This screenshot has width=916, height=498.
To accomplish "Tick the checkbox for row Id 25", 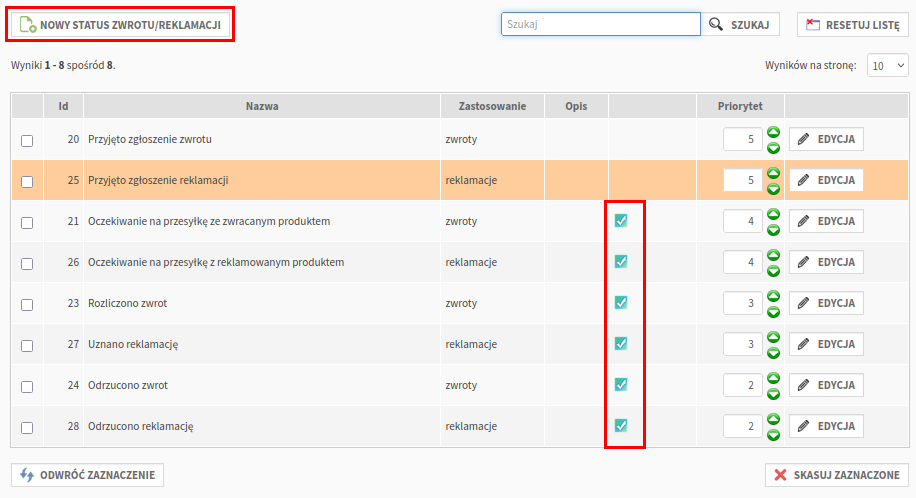I will pyautogui.click(x=27, y=182).
